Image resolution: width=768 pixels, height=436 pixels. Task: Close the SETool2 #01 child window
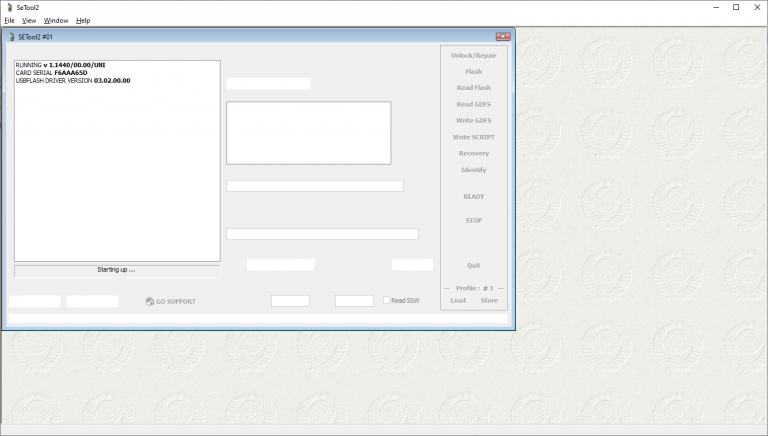tap(503, 36)
